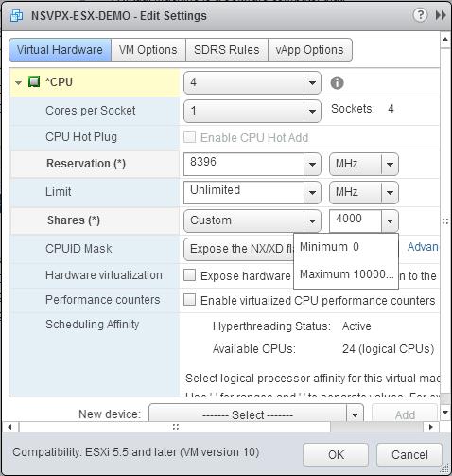
Task: Open the Cores per Socket dropdown
Action: [x=252, y=111]
